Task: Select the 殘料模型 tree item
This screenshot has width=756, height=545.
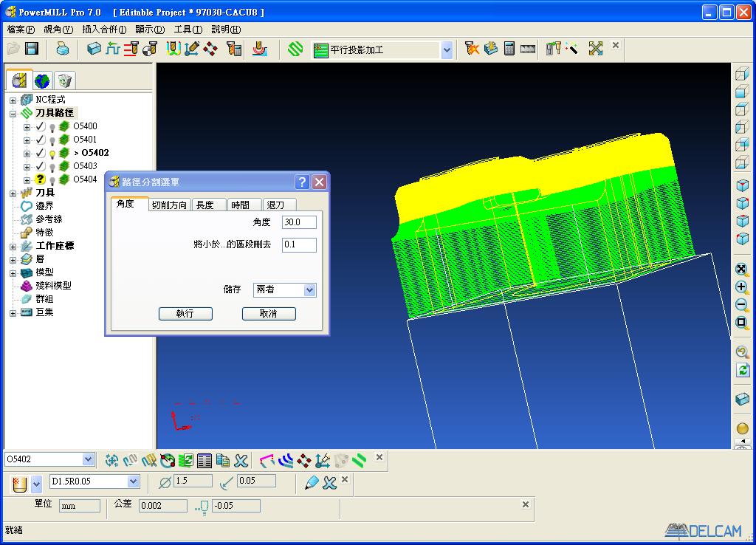Action: click(x=53, y=286)
